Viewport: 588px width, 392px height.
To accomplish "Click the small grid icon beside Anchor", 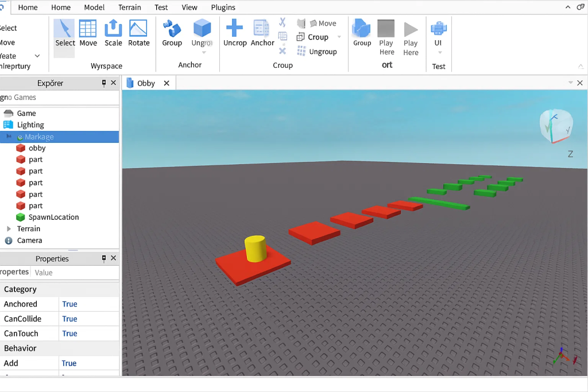I will point(283,36).
